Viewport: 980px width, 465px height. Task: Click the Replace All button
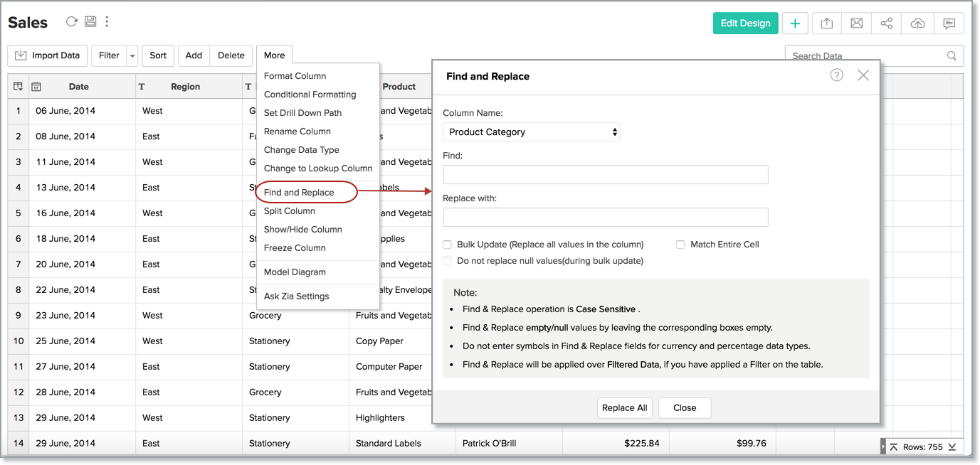coord(624,407)
